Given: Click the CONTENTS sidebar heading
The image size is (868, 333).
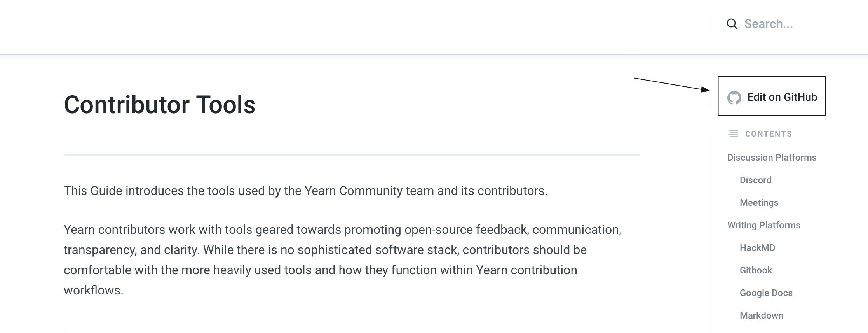Looking at the screenshot, I should [768, 134].
